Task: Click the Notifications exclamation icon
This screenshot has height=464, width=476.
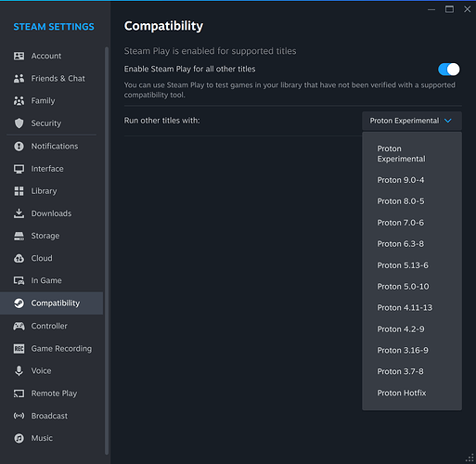Action: (19, 146)
